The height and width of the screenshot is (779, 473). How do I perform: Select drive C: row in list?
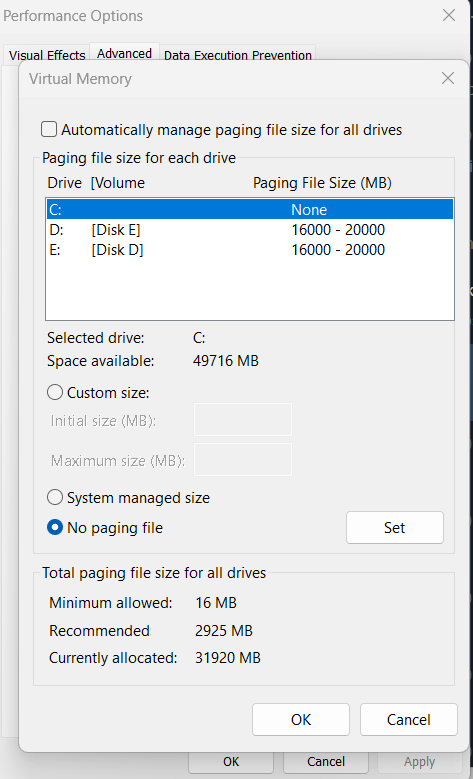(x=250, y=210)
